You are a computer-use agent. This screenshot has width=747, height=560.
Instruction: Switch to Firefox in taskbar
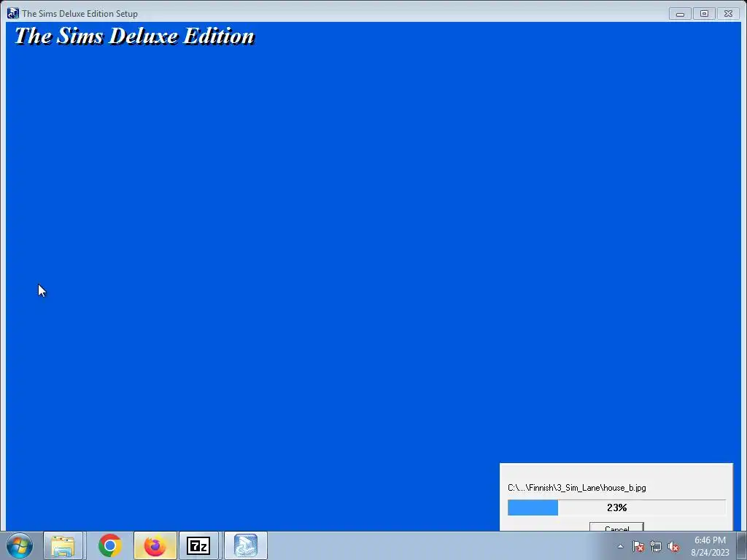coord(155,545)
